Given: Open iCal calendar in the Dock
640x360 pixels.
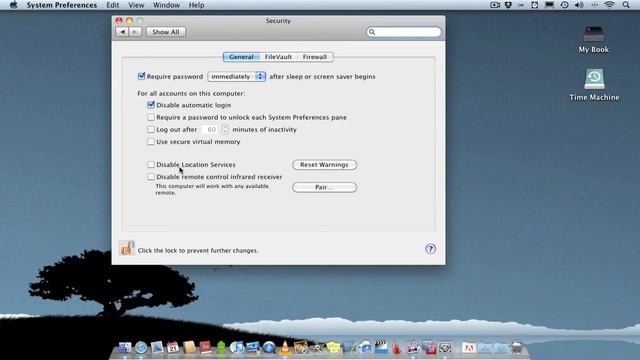Looking at the screenshot, I should point(173,347).
